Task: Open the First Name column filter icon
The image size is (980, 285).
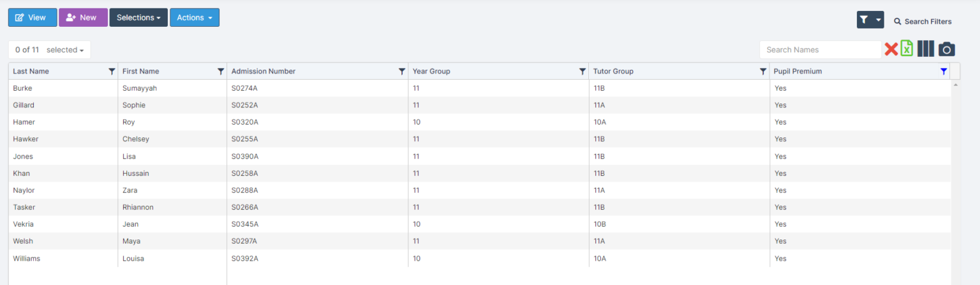Action: [221, 72]
